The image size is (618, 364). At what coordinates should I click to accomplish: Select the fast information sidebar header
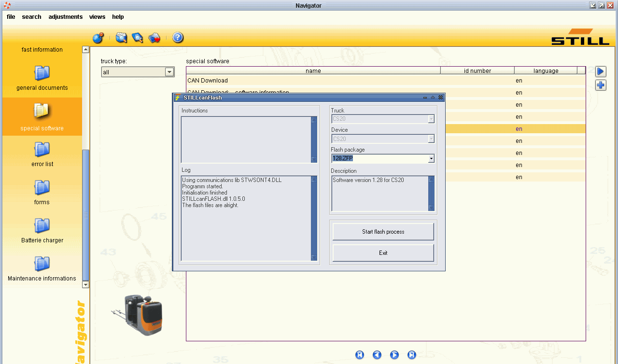42,50
